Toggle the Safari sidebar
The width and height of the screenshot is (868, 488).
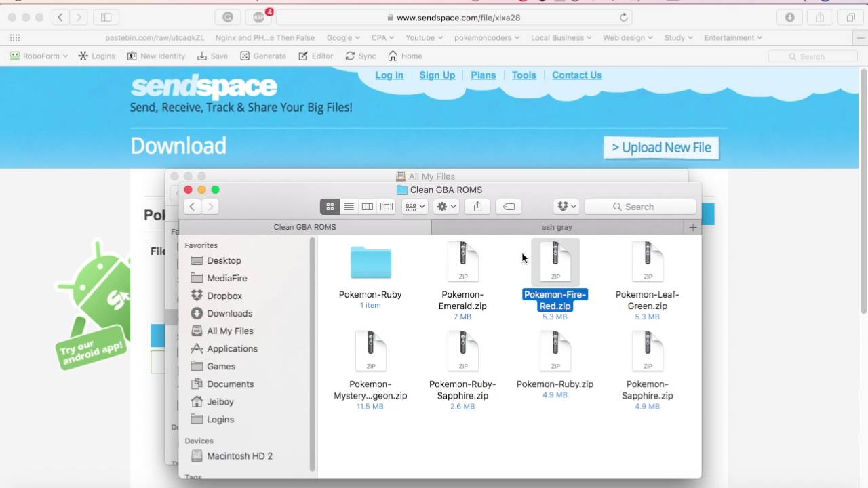pos(106,18)
